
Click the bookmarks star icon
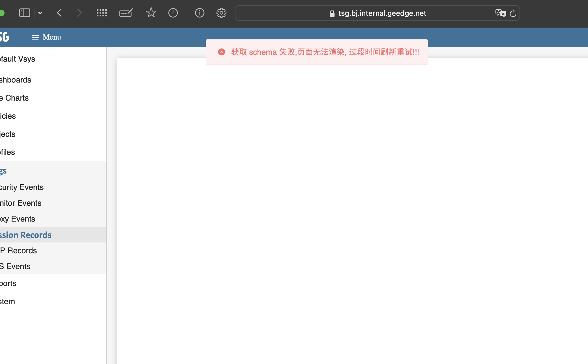pos(151,13)
